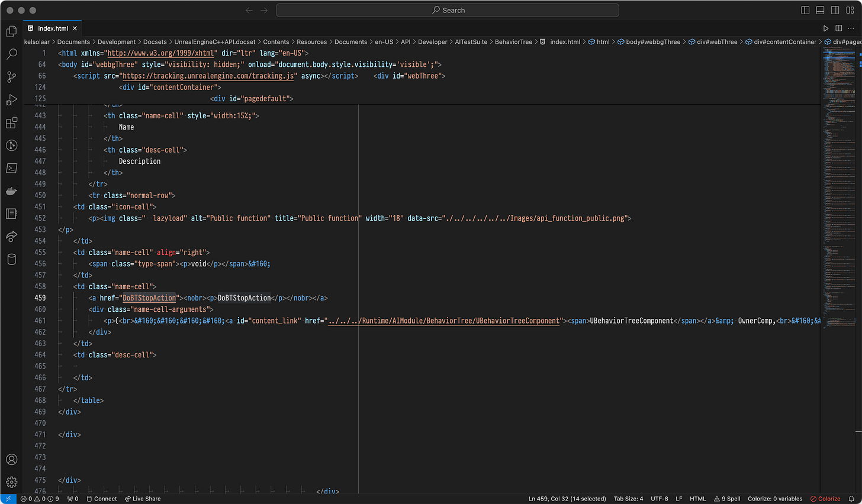Expand the div#contentContainer breadcrumb
This screenshot has height=504, width=862.
(x=780, y=42)
